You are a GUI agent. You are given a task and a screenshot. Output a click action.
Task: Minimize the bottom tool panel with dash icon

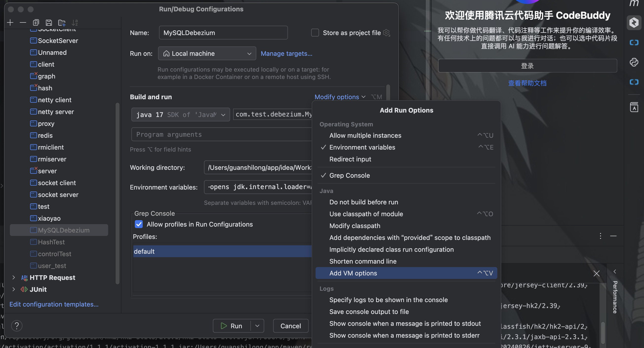click(613, 236)
